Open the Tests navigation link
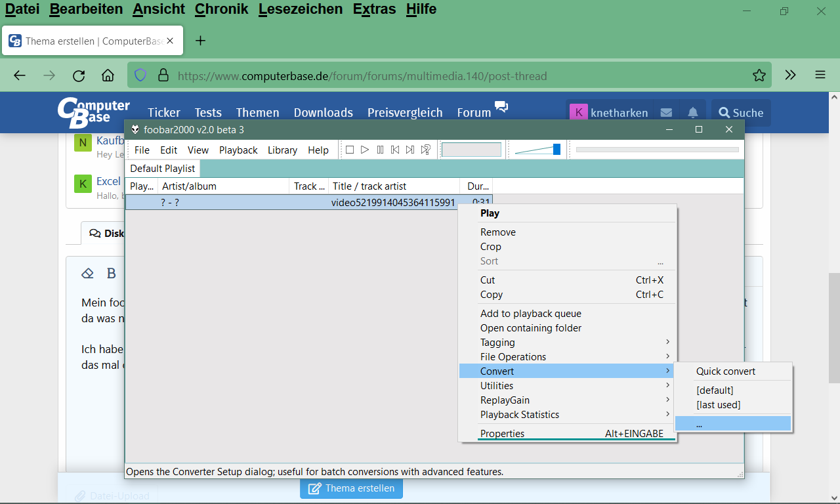Image resolution: width=840 pixels, height=504 pixels. [x=208, y=113]
